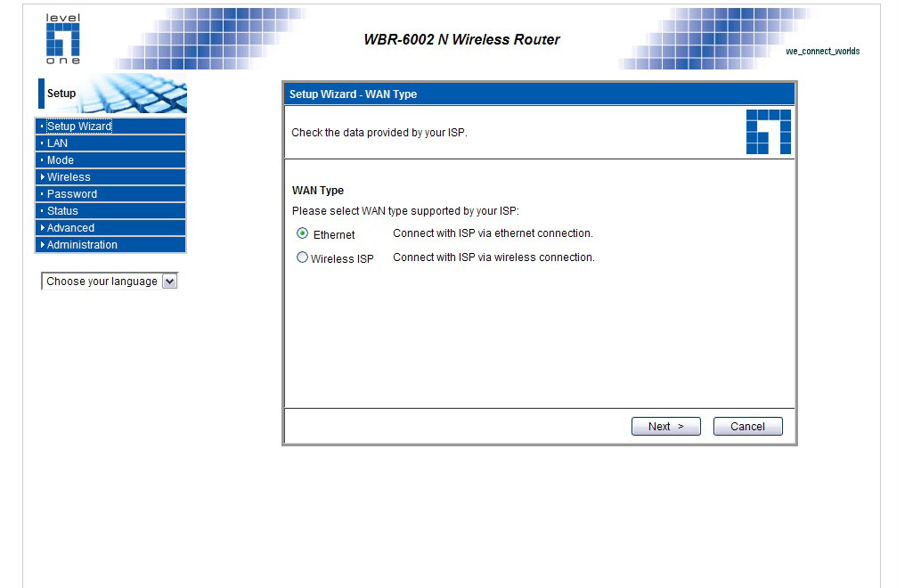The image size is (905, 588).
Task: Open Setup Wizard in sidebar
Action: (110, 126)
